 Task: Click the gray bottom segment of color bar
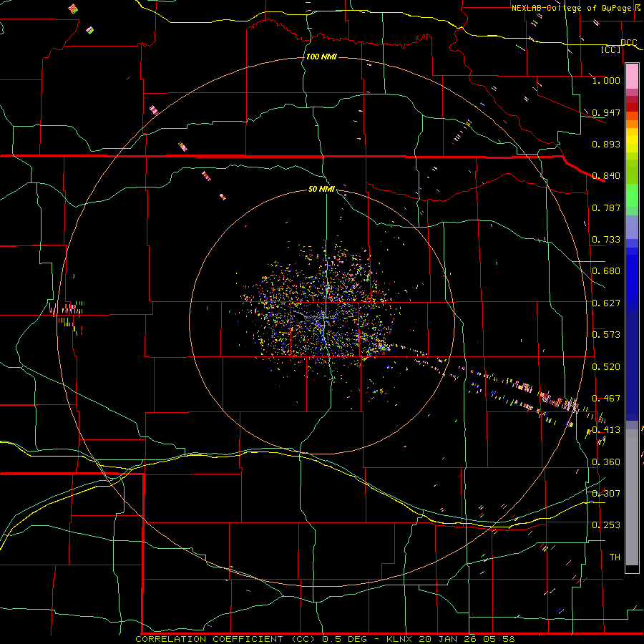click(632, 497)
